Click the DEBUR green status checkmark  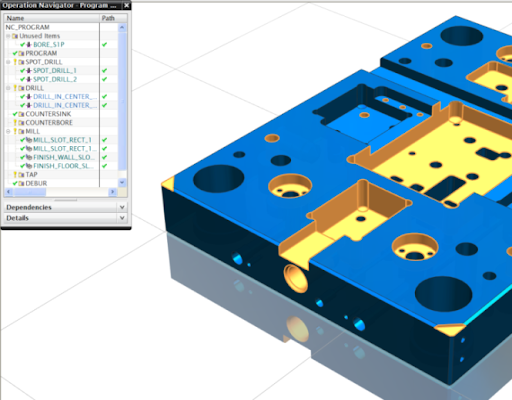click(x=15, y=183)
